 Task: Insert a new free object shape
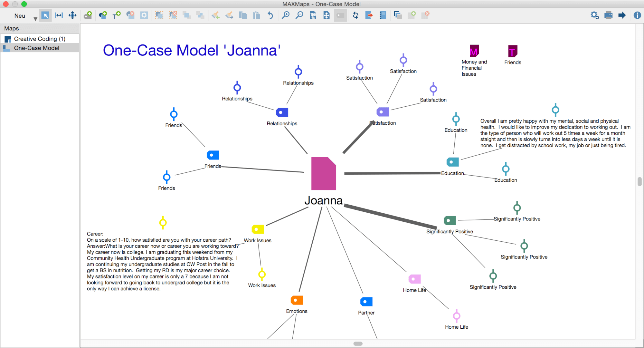pos(103,15)
